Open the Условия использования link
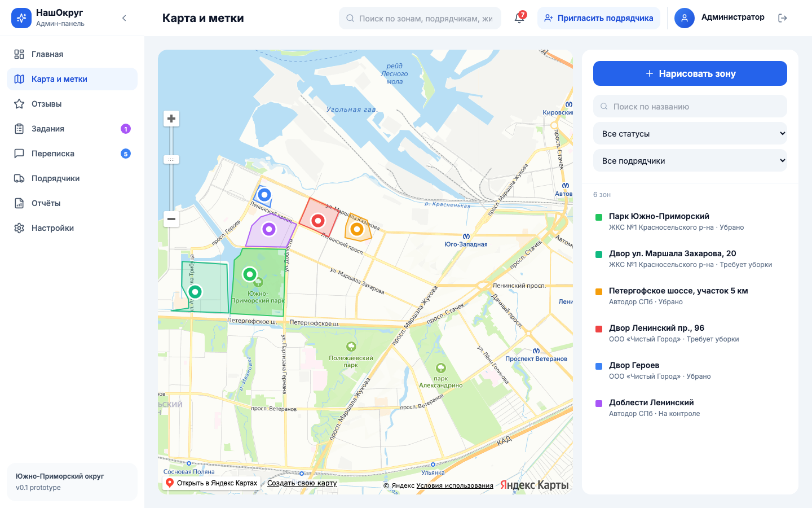The image size is (812, 508). tap(454, 485)
